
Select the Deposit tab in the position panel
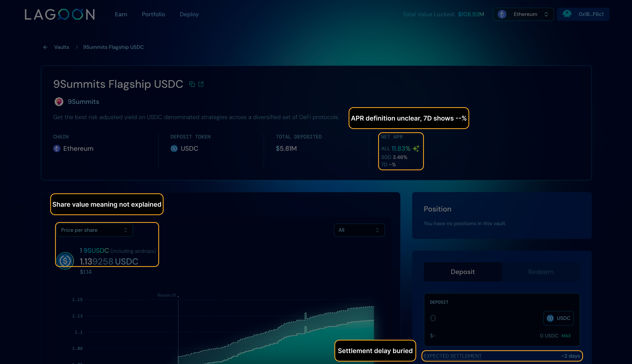pos(462,272)
